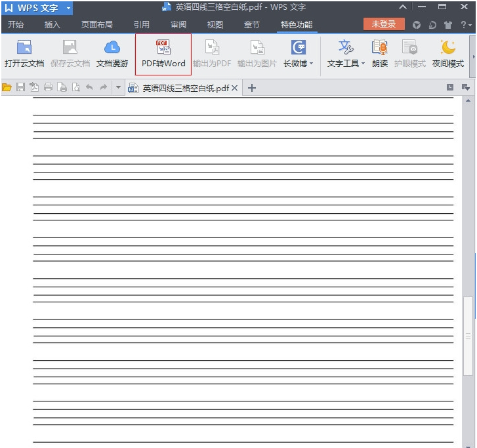
Task: Click the skin (shirt) icon in title bar
Action: click(448, 25)
